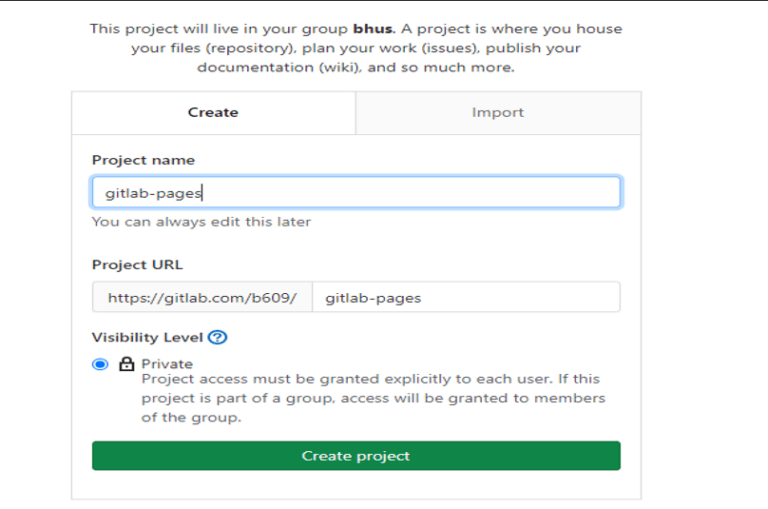Click the Private lock icon
Viewport: 768px width, 509px height.
click(126, 364)
